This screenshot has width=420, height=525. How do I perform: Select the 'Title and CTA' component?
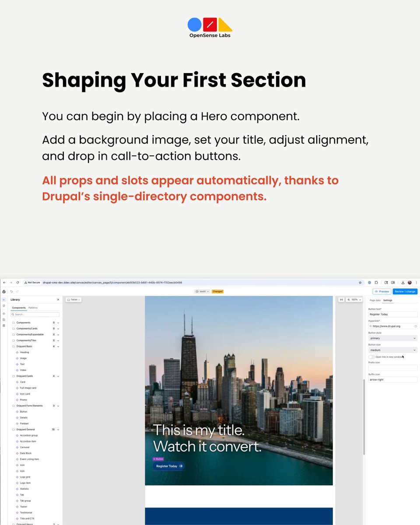(x=26, y=518)
